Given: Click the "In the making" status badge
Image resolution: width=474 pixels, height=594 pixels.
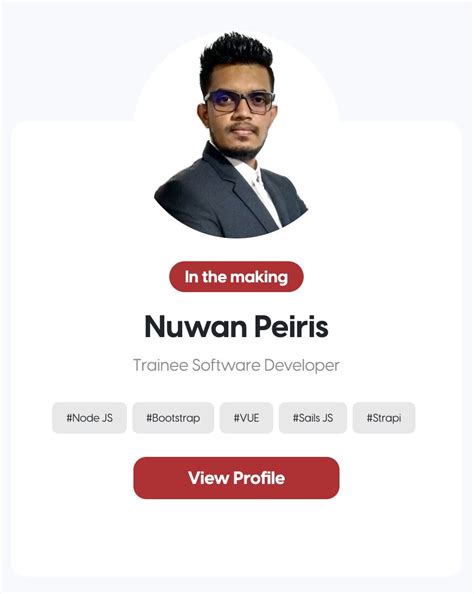Looking at the screenshot, I should pyautogui.click(x=236, y=277).
